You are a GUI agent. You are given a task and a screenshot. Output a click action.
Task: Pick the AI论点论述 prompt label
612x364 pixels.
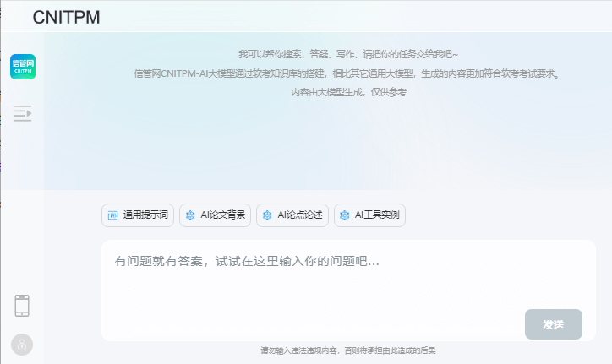(x=300, y=215)
